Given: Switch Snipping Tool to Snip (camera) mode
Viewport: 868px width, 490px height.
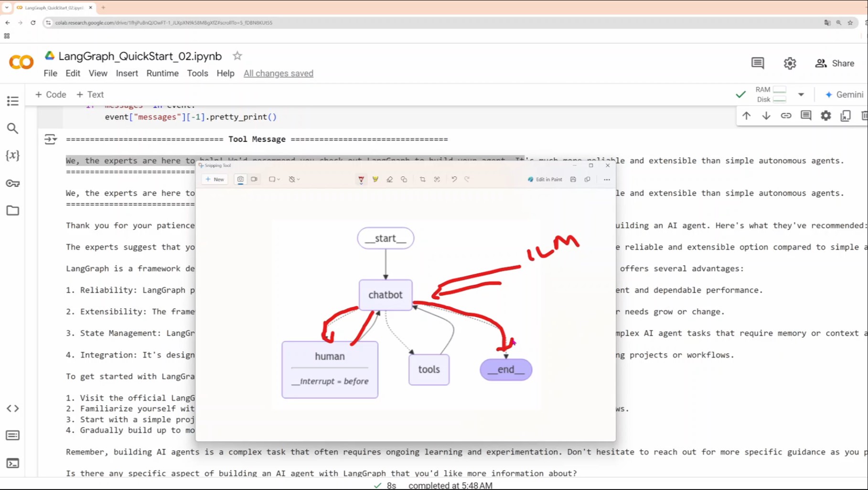Looking at the screenshot, I should point(240,179).
